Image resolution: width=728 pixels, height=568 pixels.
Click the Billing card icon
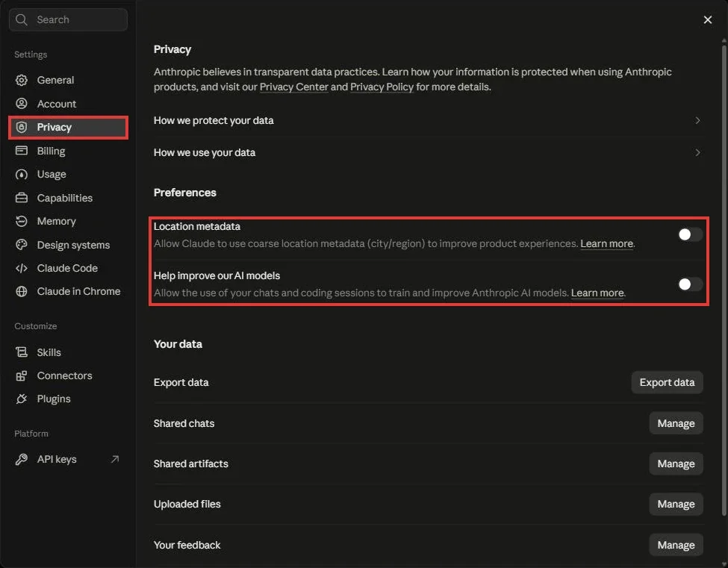[22, 150]
